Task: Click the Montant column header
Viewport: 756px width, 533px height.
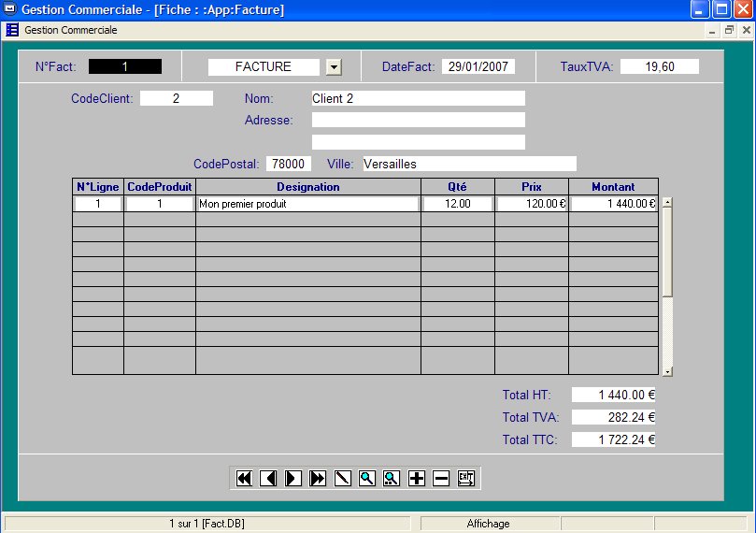Action: pos(613,187)
